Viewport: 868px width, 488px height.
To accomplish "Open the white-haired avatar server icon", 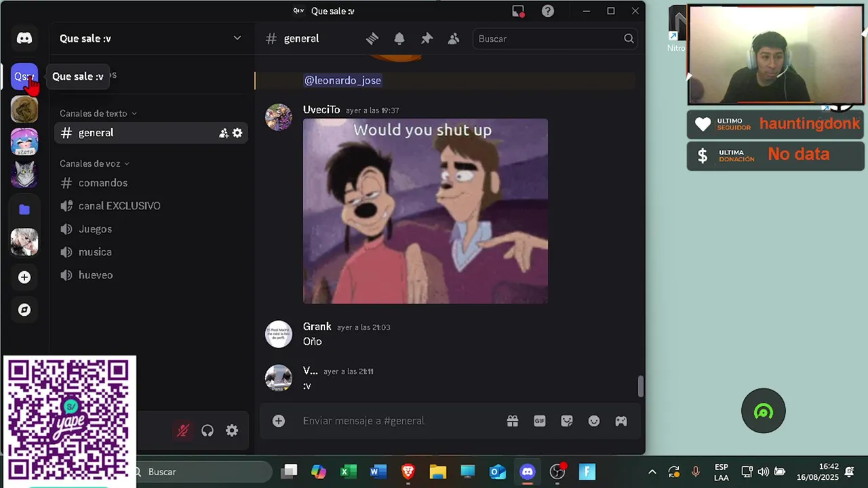I will tap(24, 242).
